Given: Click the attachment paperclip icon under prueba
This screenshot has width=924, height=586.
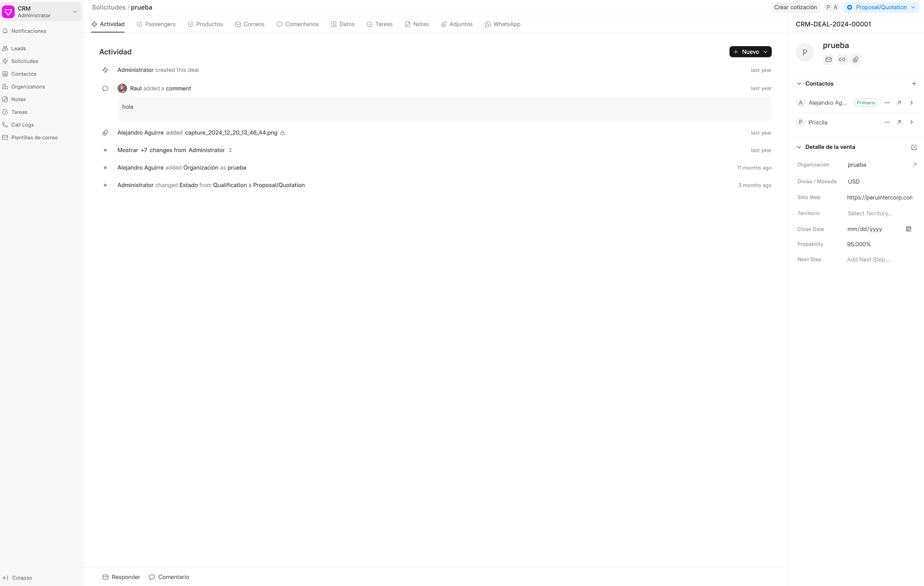Looking at the screenshot, I should [855, 59].
